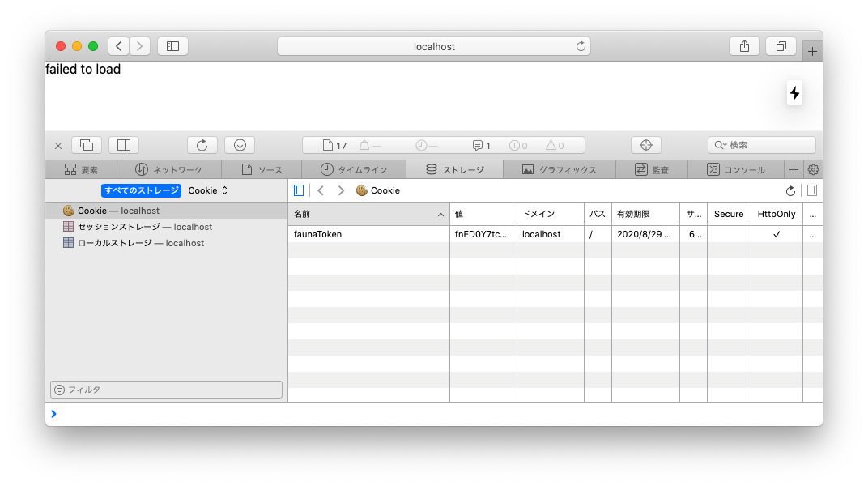Add a new inspector tab with plus
Viewport: 868px width, 486px height.
point(794,170)
